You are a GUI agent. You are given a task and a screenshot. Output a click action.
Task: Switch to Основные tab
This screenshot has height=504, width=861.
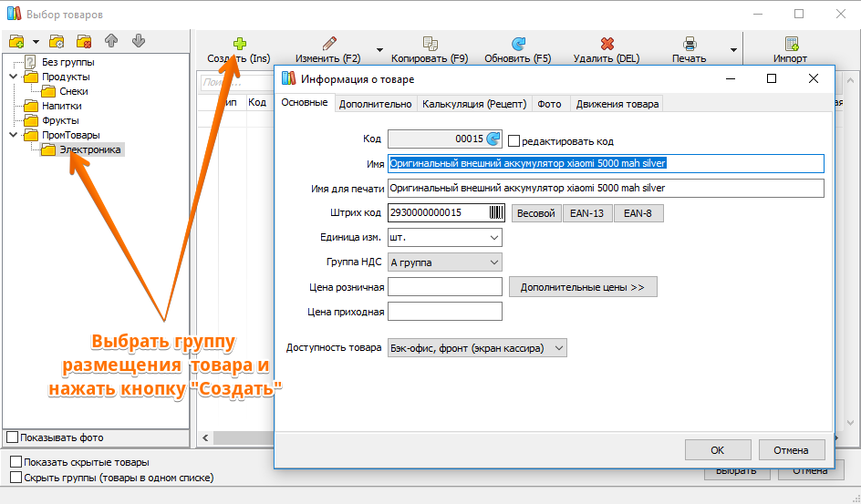305,103
